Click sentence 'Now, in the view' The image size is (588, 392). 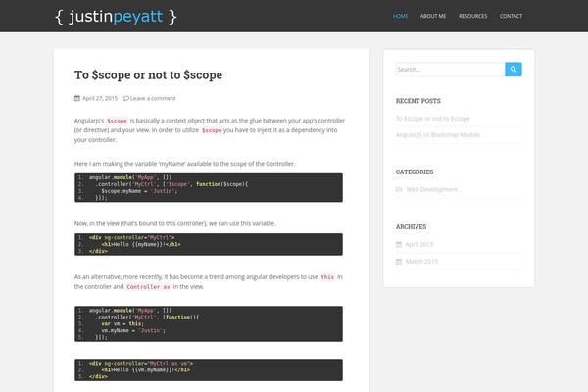click(x=174, y=223)
